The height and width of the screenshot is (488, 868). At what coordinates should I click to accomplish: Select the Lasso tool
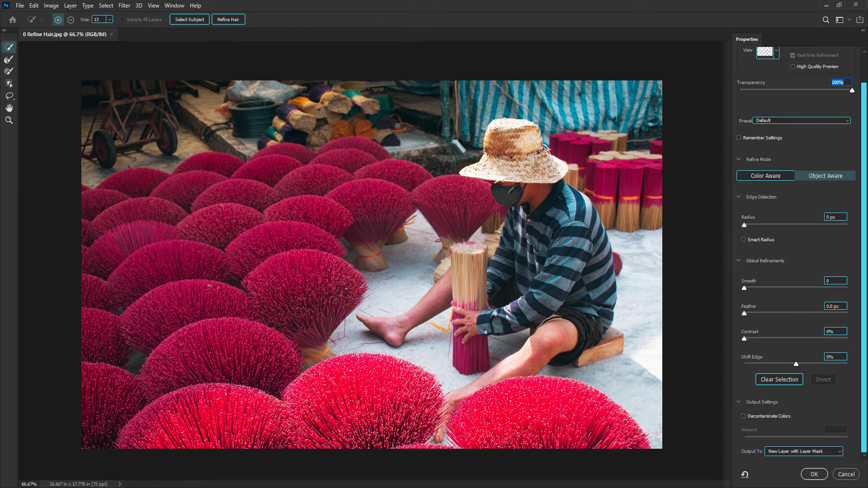[9, 96]
